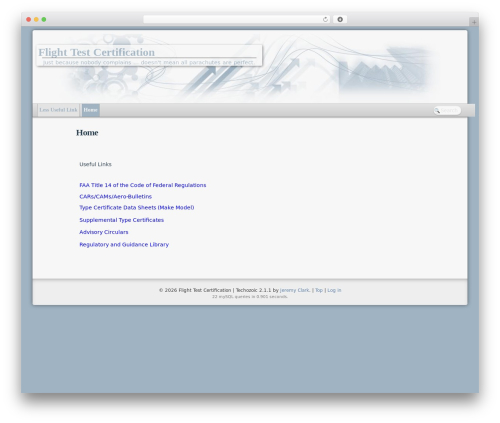The width and height of the screenshot is (500, 423).
Task: Click the search magnifier icon
Action: pyautogui.click(x=437, y=110)
